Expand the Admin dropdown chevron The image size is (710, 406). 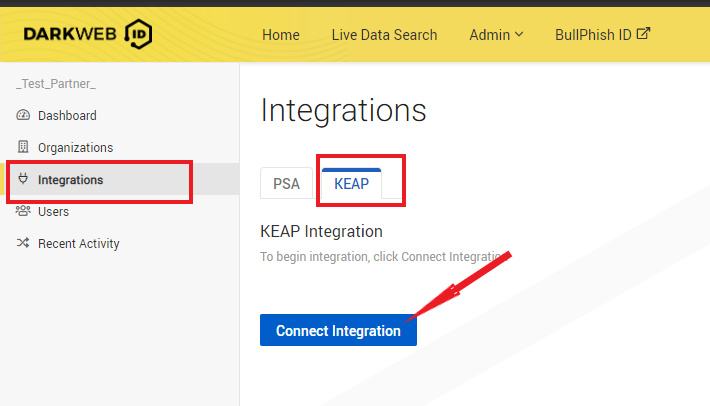coord(519,34)
